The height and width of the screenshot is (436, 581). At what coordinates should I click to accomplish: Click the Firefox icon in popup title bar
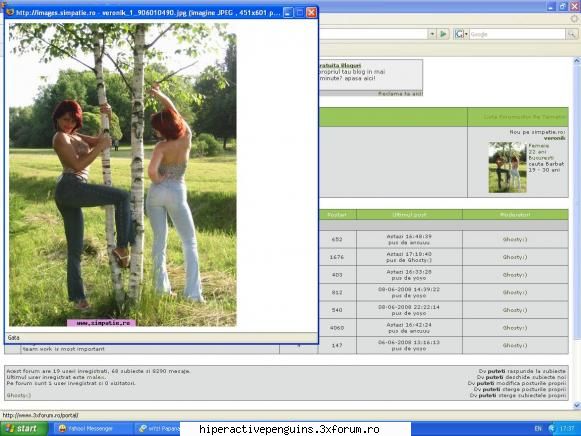(x=10, y=12)
